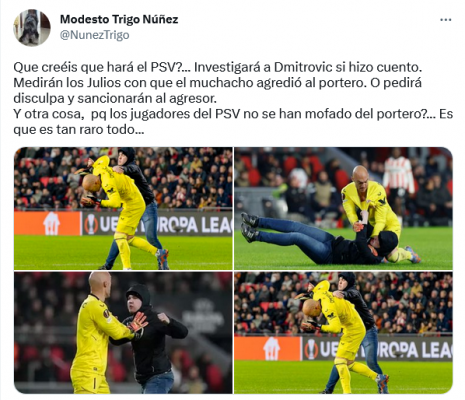Click the Europa League ball logo in bottom-right photo
Viewport: 465px width, 400px height.
tap(312, 349)
